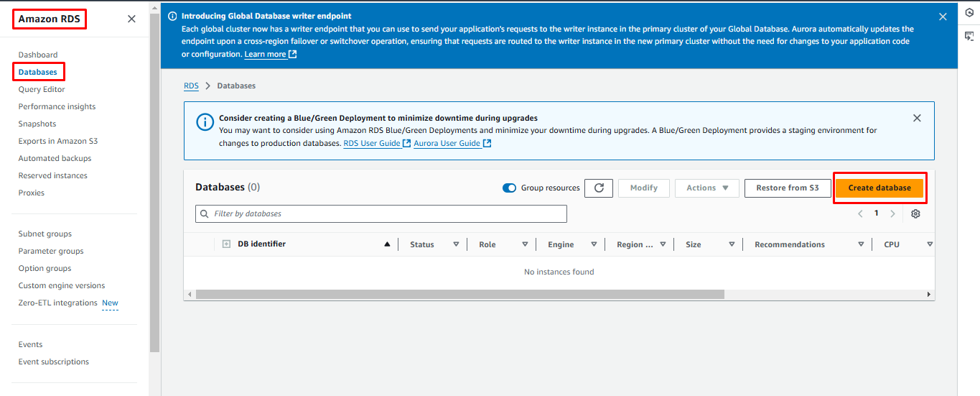The image size is (980, 396).
Task: Click Restore from S3 button
Action: 787,188
